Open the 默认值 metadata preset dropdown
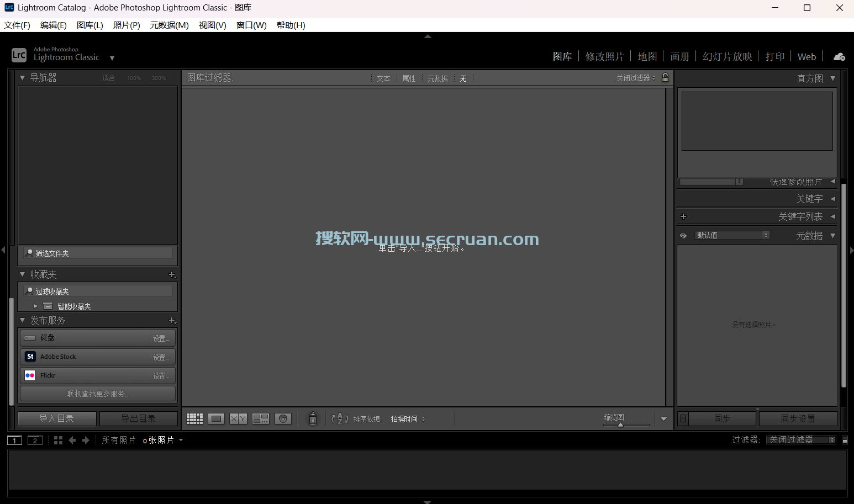854x504 pixels. 732,235
